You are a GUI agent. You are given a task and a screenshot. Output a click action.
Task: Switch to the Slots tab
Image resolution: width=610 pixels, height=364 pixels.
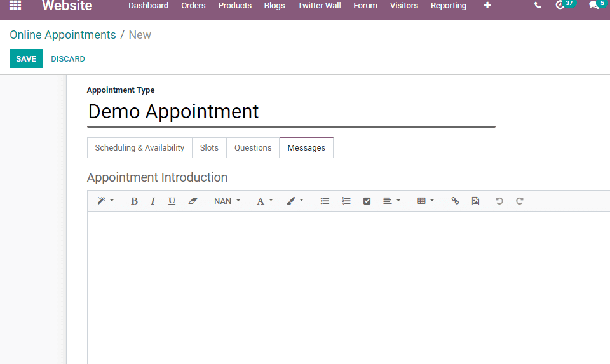[x=209, y=148]
